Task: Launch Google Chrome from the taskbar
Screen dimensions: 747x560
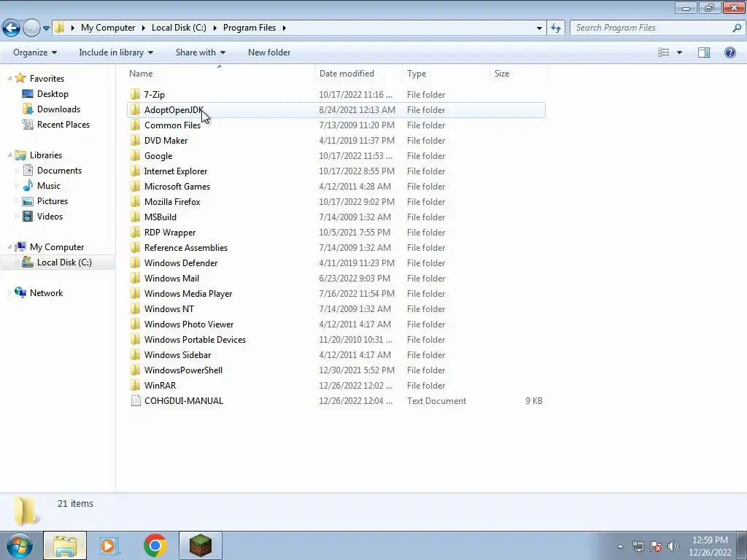Action: click(x=155, y=545)
